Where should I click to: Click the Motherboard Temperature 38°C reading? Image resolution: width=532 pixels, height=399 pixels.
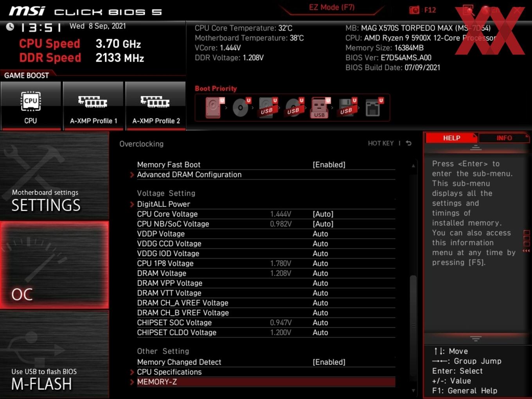coord(249,38)
